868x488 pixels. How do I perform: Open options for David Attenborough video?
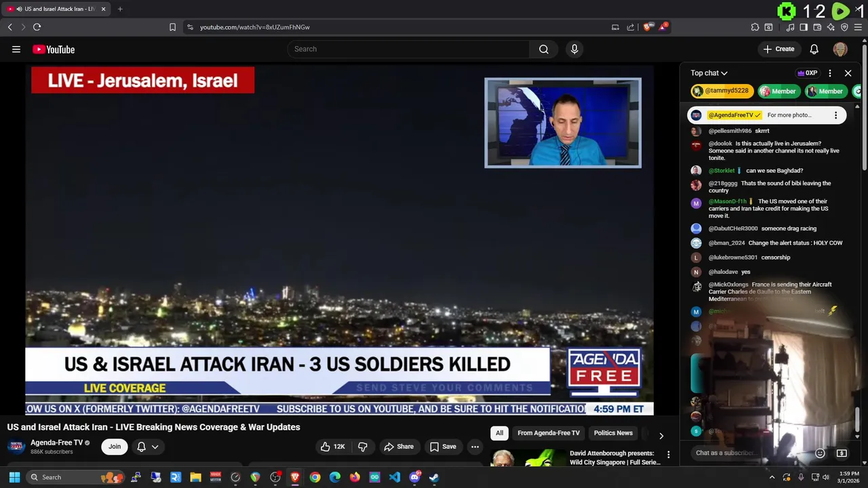(668, 455)
